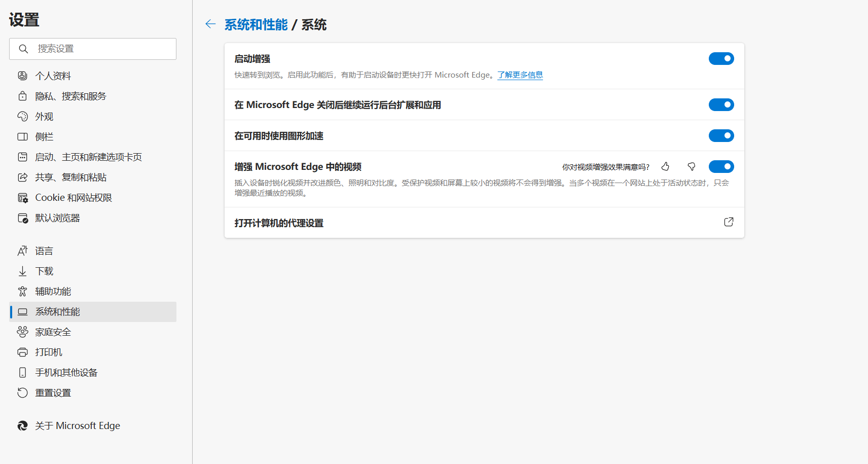The width and height of the screenshot is (868, 464).
Task: Click the Cookie 和网站权限 icon
Action: (22, 197)
